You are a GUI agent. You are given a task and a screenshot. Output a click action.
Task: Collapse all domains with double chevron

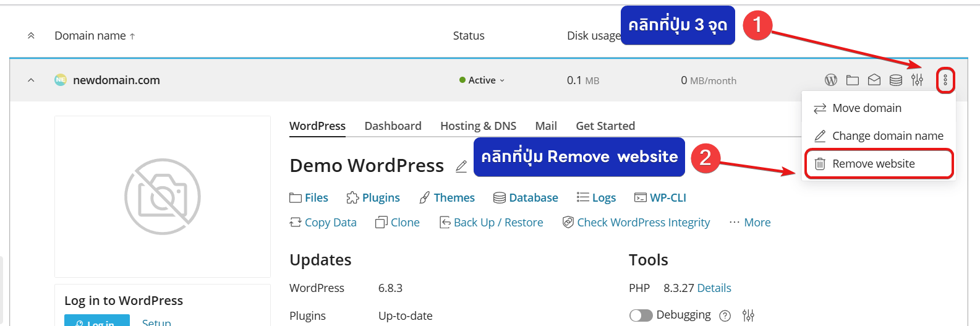coord(31,36)
